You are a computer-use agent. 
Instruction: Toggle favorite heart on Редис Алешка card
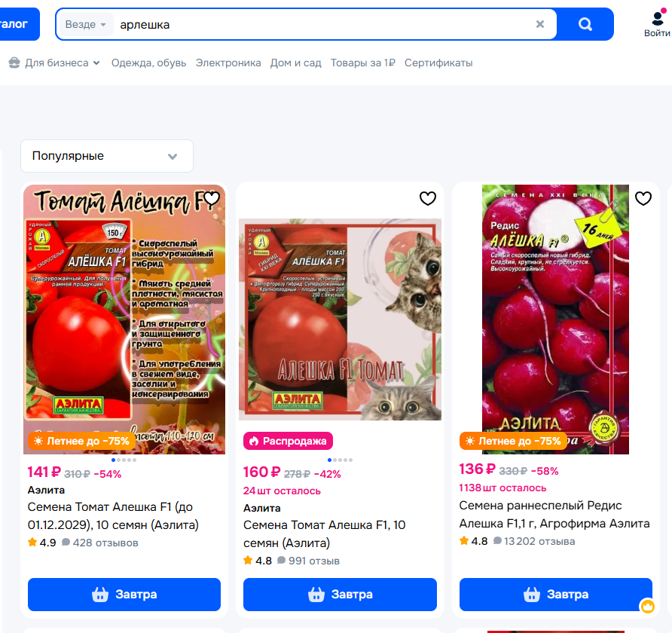click(643, 198)
